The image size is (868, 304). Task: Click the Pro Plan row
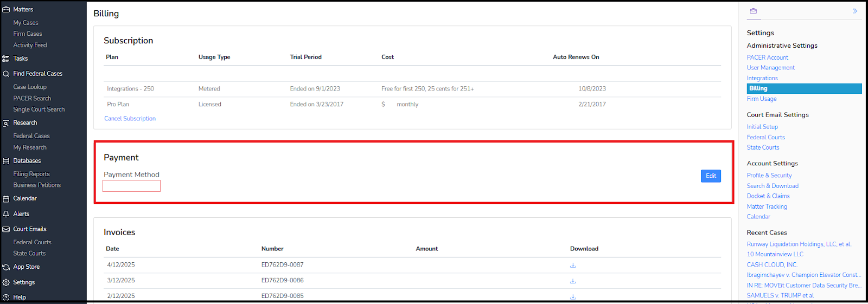(412, 105)
